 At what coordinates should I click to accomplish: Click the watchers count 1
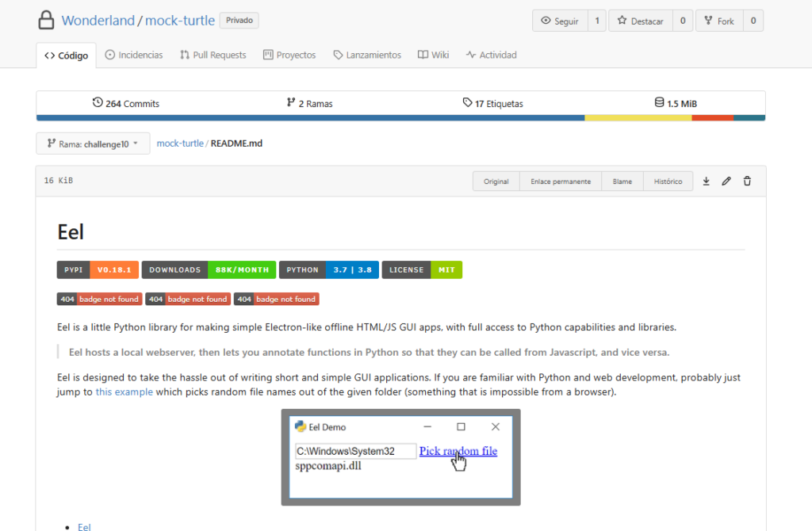tap(597, 21)
